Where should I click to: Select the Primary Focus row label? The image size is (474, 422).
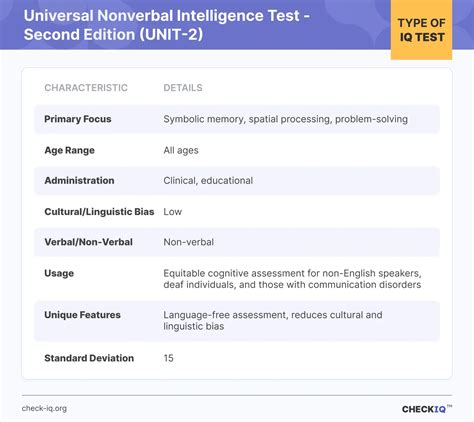click(78, 119)
